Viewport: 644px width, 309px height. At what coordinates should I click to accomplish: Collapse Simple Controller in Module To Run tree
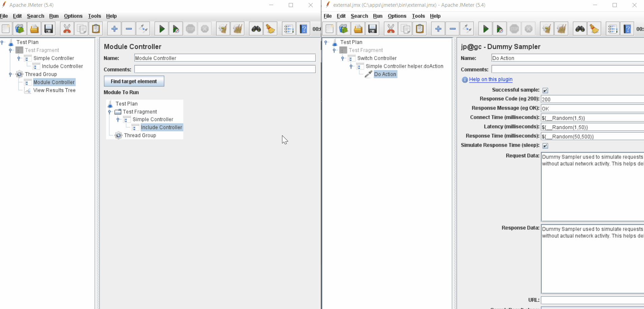click(x=118, y=119)
